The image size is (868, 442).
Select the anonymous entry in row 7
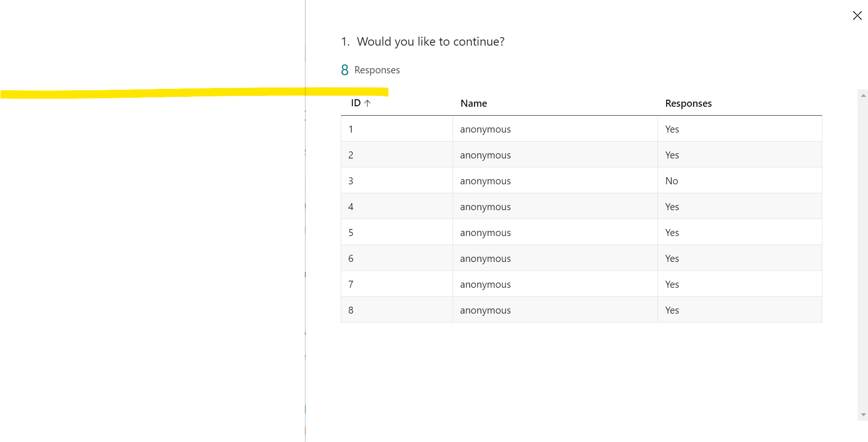click(485, 284)
